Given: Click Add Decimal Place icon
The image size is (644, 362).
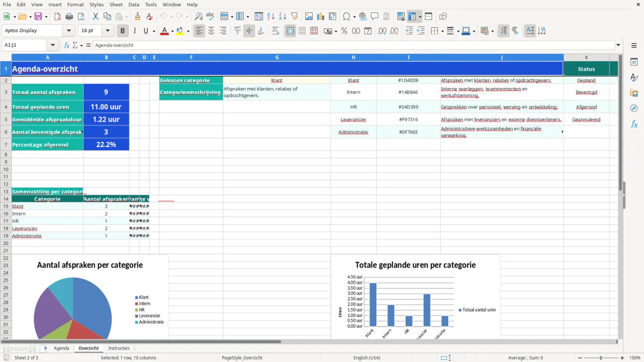Looking at the screenshot, I should point(382,31).
